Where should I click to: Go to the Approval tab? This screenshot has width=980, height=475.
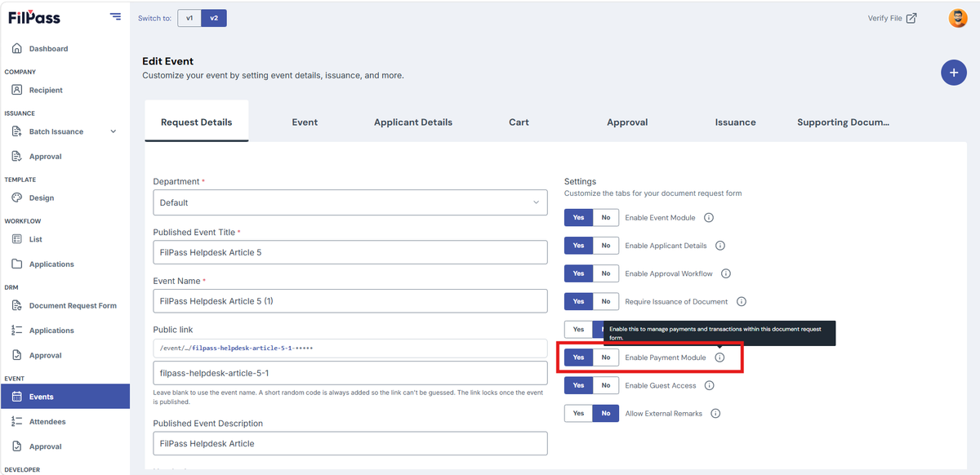coord(627,122)
